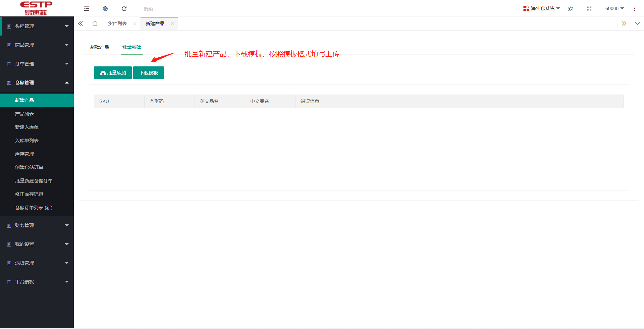Open the 60000 account dropdown

click(614, 8)
